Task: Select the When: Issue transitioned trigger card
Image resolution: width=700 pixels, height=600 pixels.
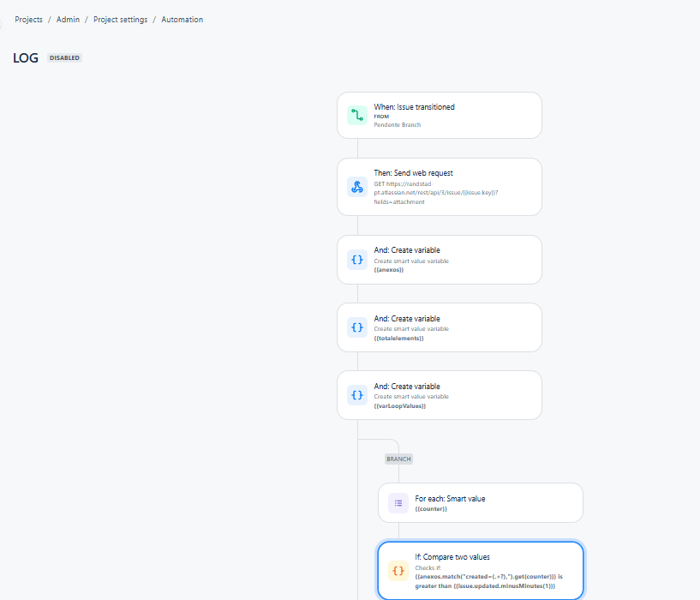Action: point(440,115)
